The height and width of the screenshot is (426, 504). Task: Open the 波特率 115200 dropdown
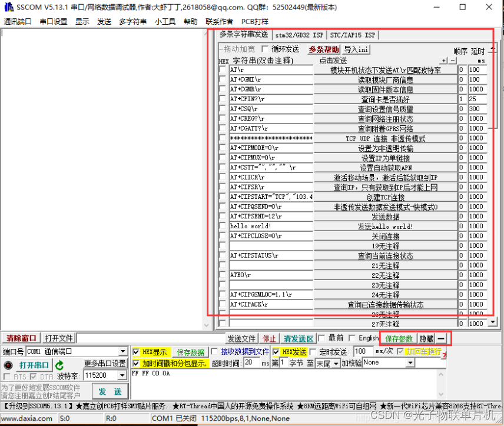(122, 375)
